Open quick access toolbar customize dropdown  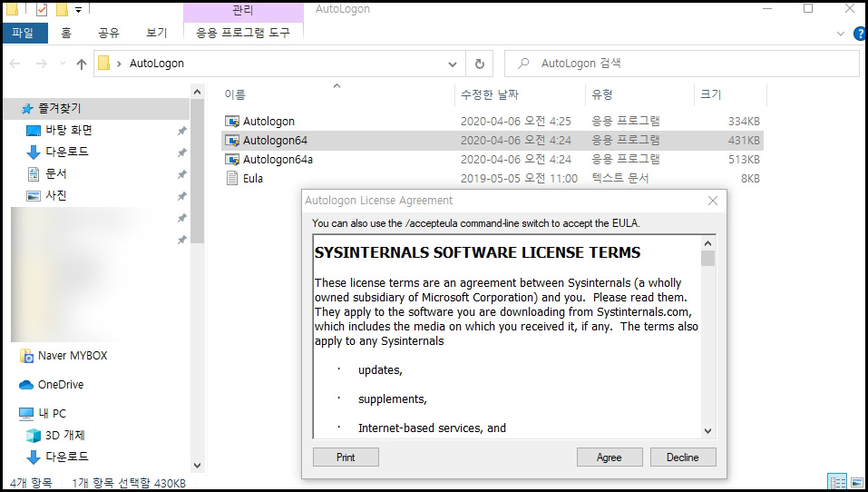[x=78, y=9]
